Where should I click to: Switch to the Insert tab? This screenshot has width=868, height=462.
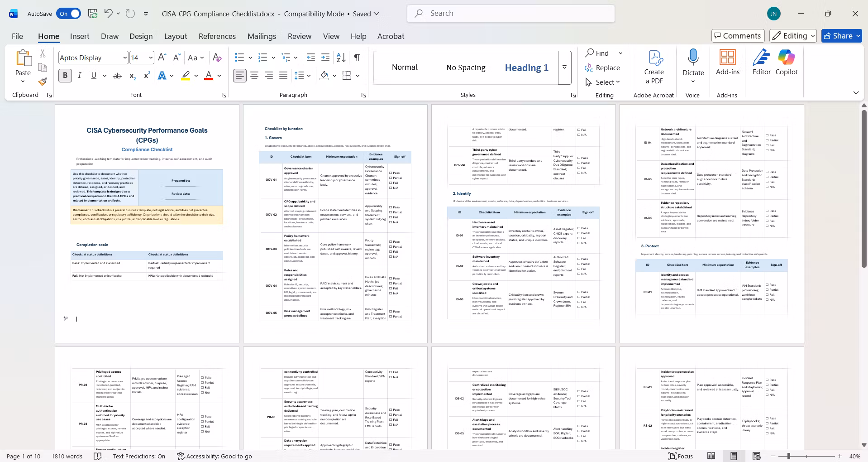(x=80, y=36)
